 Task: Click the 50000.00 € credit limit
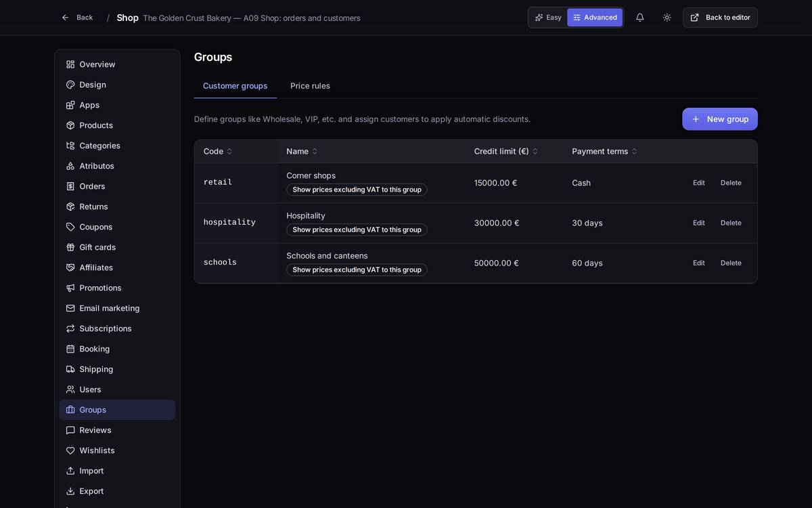tap(497, 263)
